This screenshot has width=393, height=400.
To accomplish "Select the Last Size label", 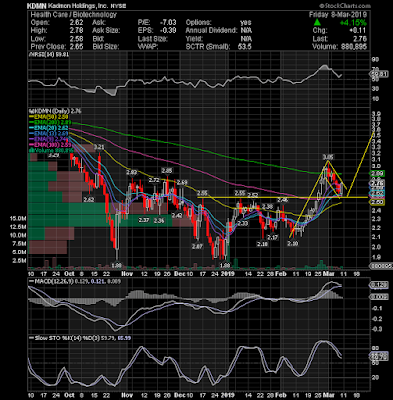I will [152, 38].
